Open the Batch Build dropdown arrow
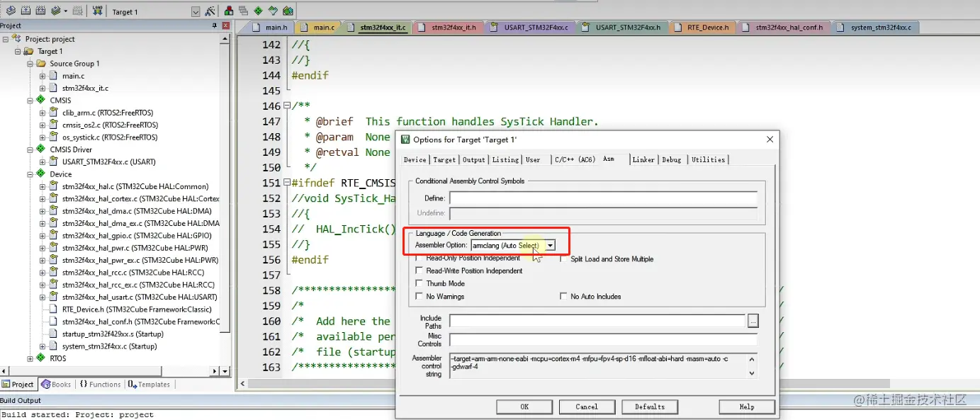980x420 pixels. [x=66, y=11]
